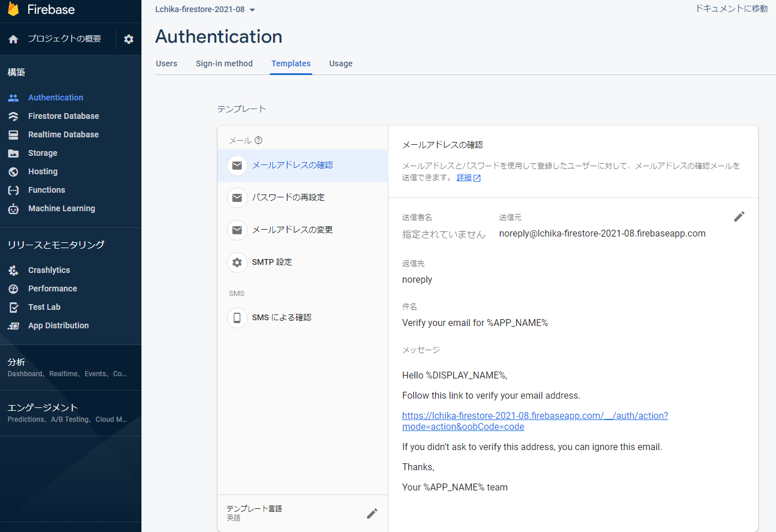The image size is (776, 532).
Task: Open プロジェクトの概要 link
Action: coord(65,39)
